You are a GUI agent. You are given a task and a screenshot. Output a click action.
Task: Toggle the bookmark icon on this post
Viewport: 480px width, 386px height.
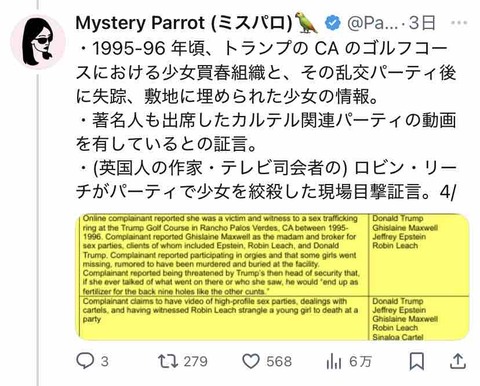[x=417, y=361]
